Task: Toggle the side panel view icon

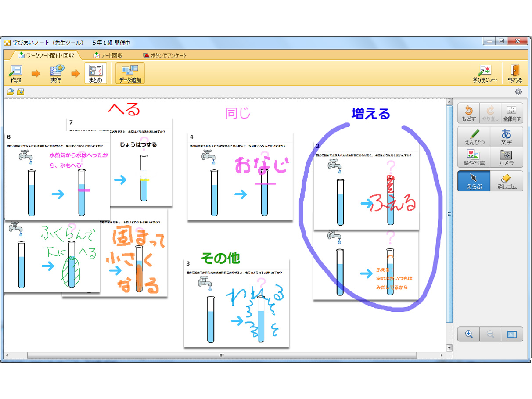Action: 512,334
